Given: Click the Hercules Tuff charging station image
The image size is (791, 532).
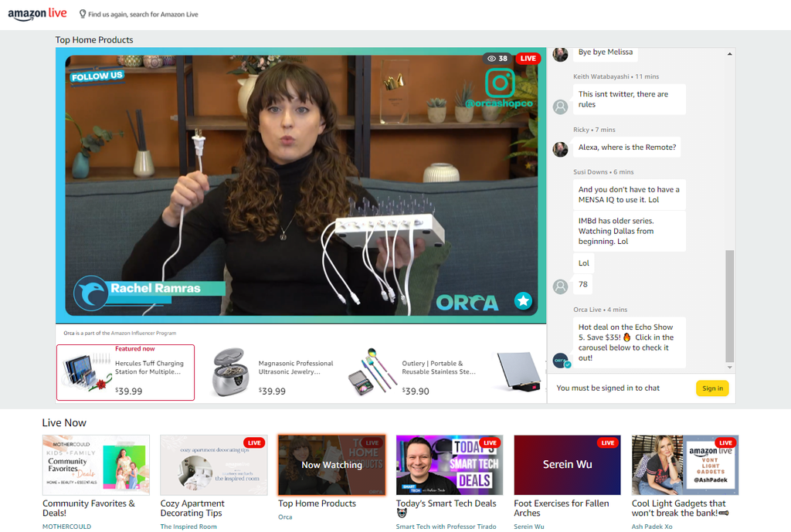Looking at the screenshot, I should [87, 372].
